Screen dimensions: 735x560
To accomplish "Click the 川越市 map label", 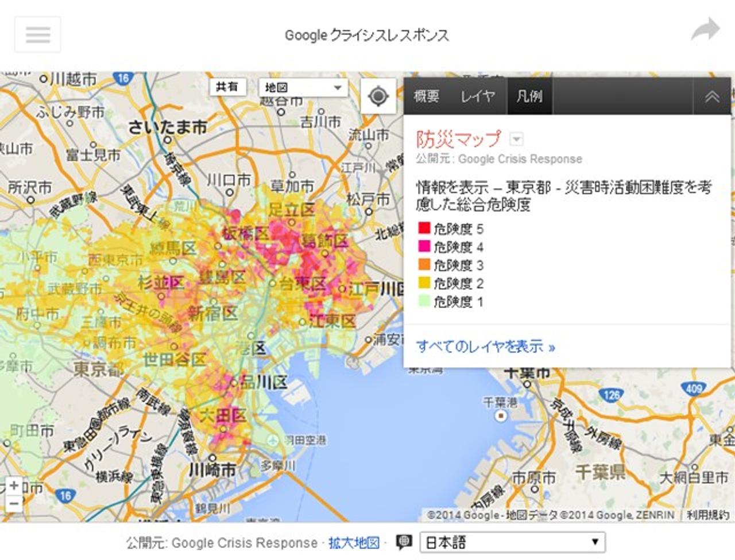I will 73,79.
